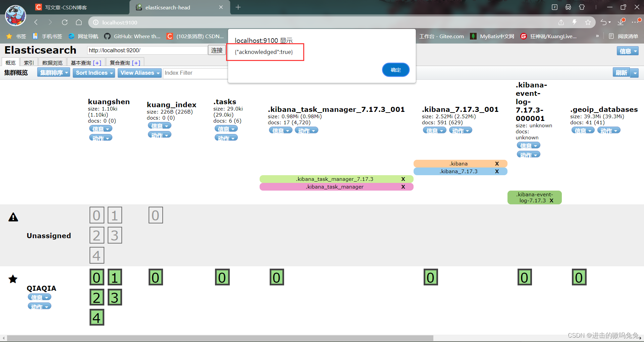Click the .kibana alias orange bar
Screen dimensions: 644x342
point(460,164)
